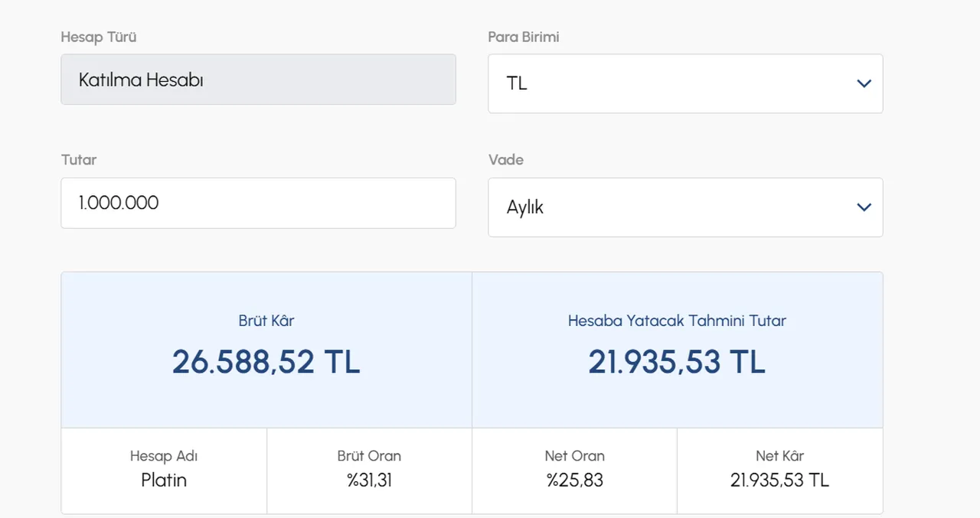
Task: Click the Hesap Türü label
Action: [x=99, y=37]
